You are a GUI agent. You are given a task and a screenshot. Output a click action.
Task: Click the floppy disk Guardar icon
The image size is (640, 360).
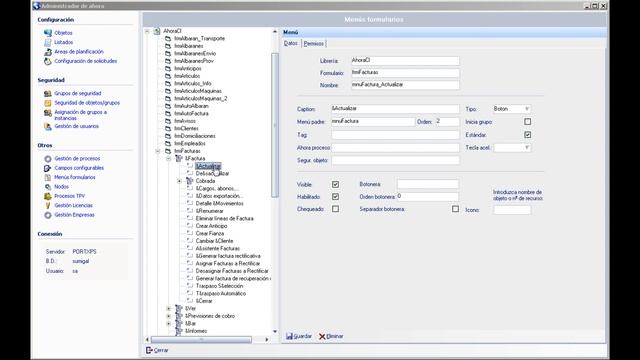point(289,336)
